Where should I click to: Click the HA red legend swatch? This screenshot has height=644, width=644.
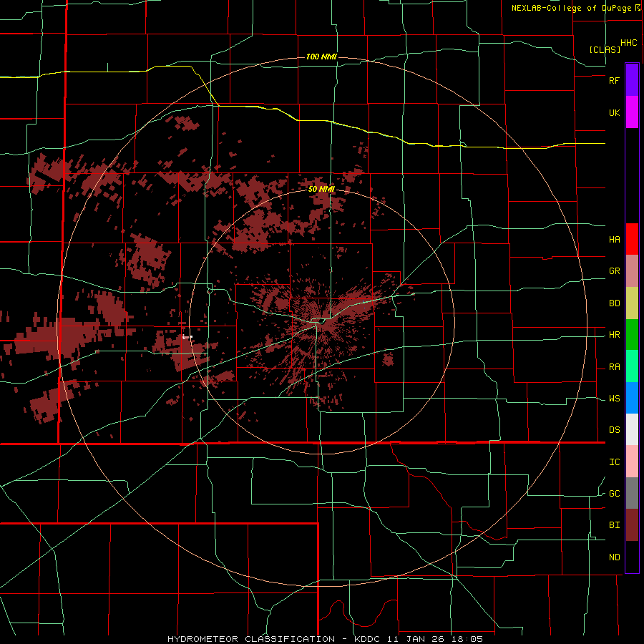coord(632,239)
